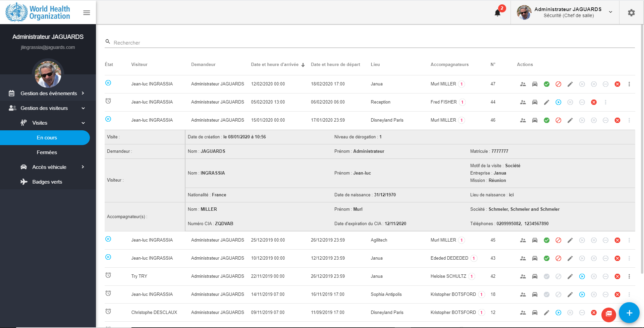Viewport: 644px width, 328px height.
Task: Open the notifications bell
Action: pos(497,13)
